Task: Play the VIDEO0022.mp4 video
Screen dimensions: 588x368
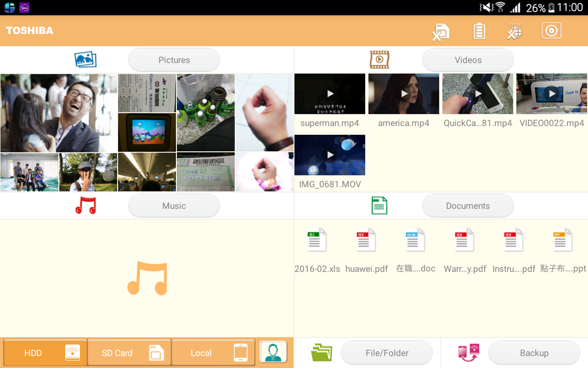Action: pos(552,94)
